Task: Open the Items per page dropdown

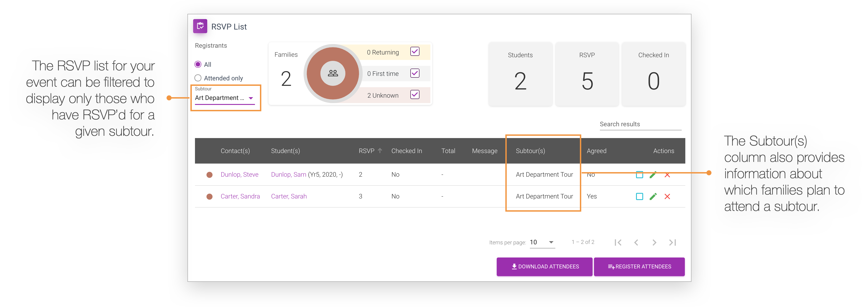Action: click(x=542, y=242)
